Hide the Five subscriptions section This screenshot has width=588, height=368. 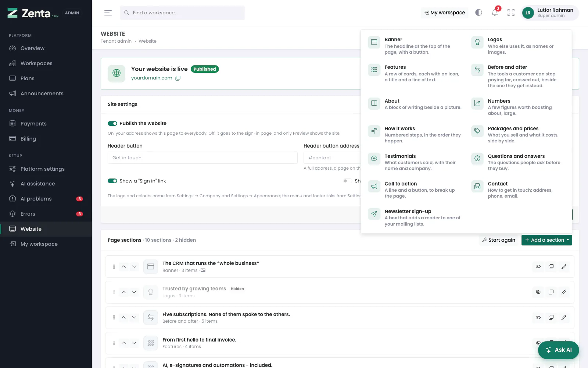pos(538,318)
